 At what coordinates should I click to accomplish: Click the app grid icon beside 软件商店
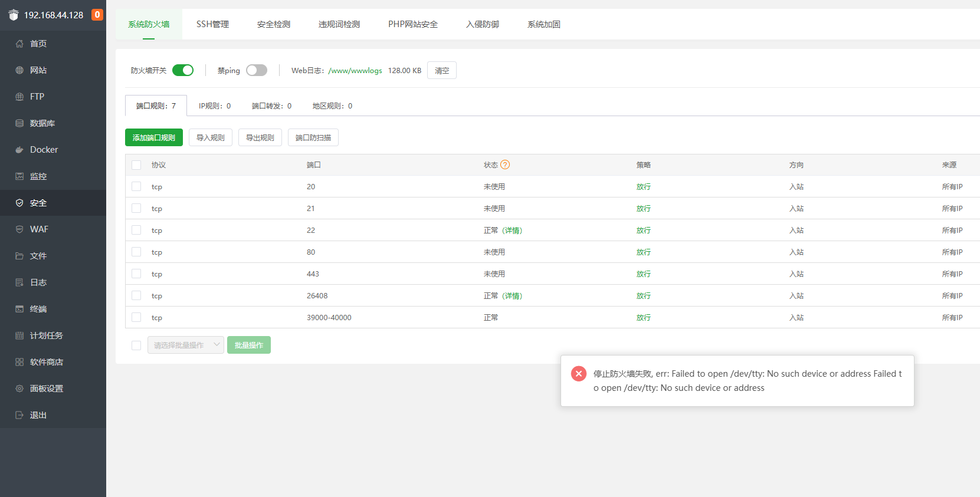coord(19,362)
